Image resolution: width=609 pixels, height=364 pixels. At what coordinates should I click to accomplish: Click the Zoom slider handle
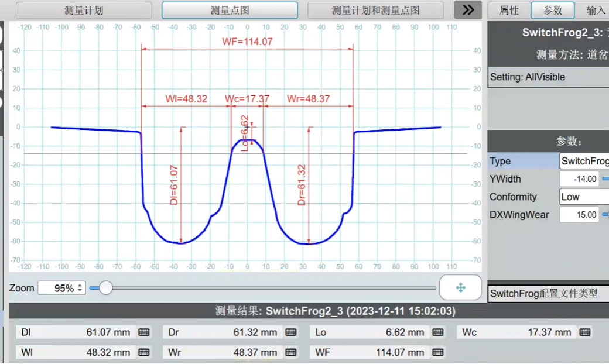point(106,288)
